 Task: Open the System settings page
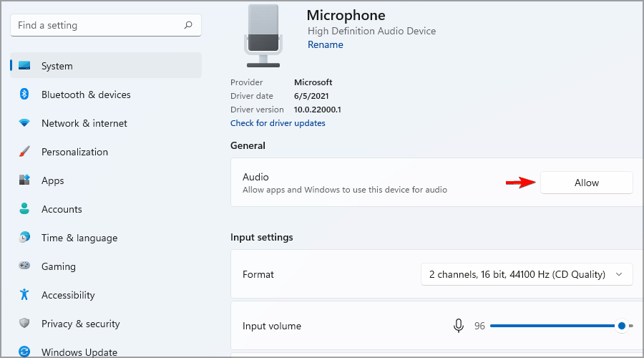pos(106,65)
